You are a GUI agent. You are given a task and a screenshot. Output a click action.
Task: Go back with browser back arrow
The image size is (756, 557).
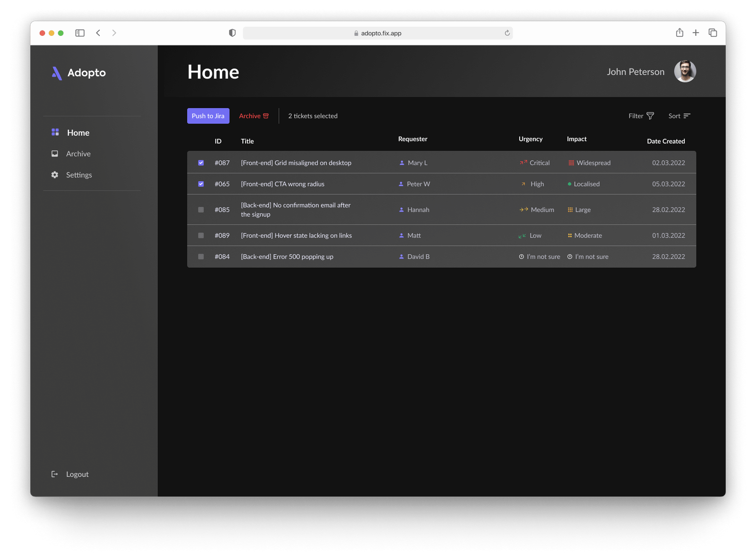(98, 33)
